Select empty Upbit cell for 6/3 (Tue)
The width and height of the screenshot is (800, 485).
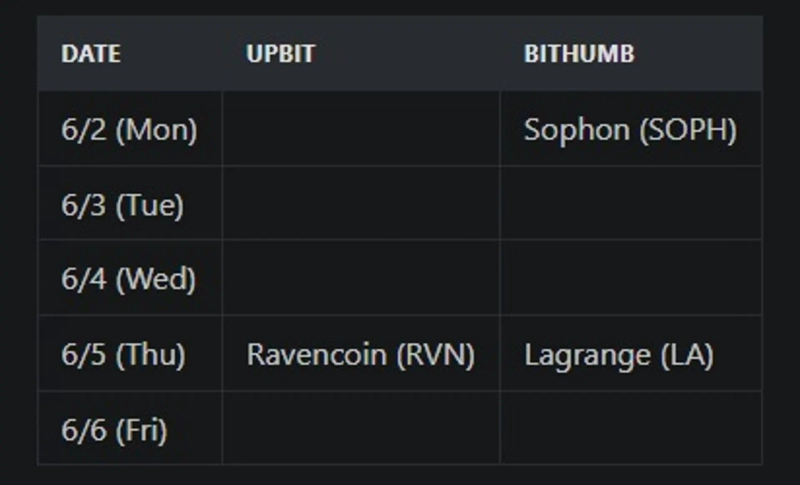361,205
